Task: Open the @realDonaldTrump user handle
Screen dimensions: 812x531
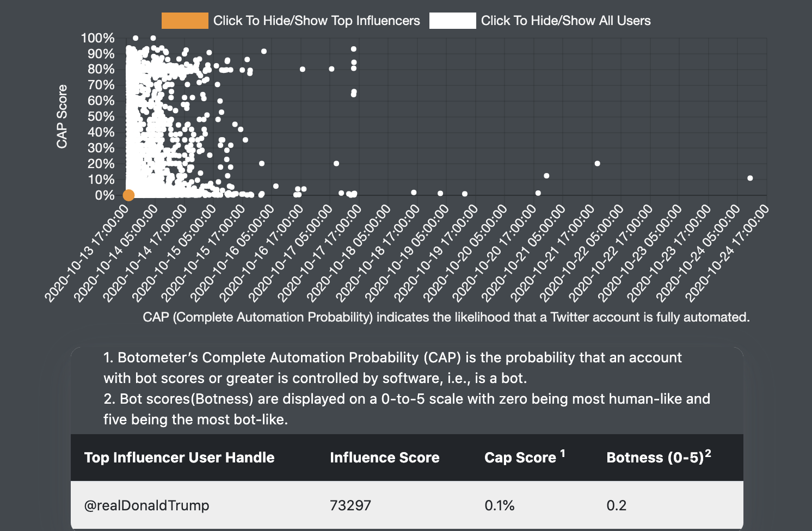Action: pyautogui.click(x=146, y=505)
